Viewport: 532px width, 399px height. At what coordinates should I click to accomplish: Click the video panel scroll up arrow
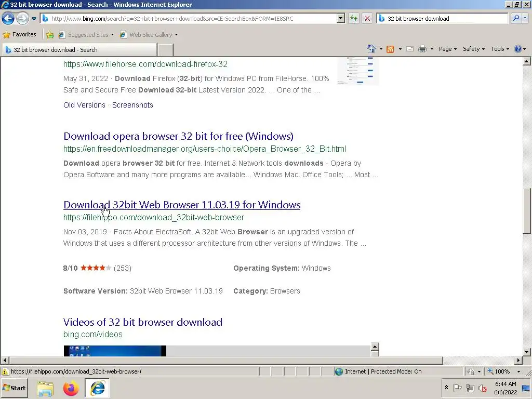coord(375,347)
